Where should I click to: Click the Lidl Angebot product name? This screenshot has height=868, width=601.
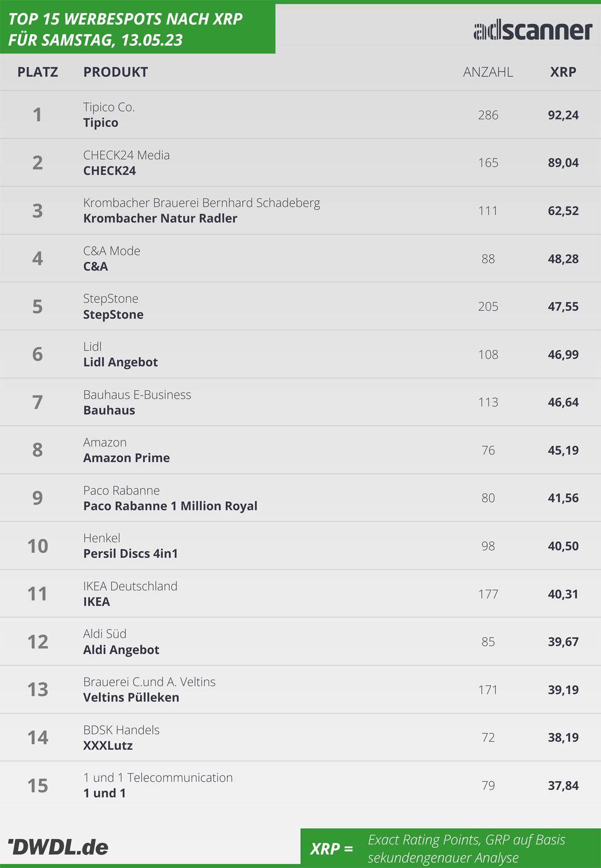[120, 362]
